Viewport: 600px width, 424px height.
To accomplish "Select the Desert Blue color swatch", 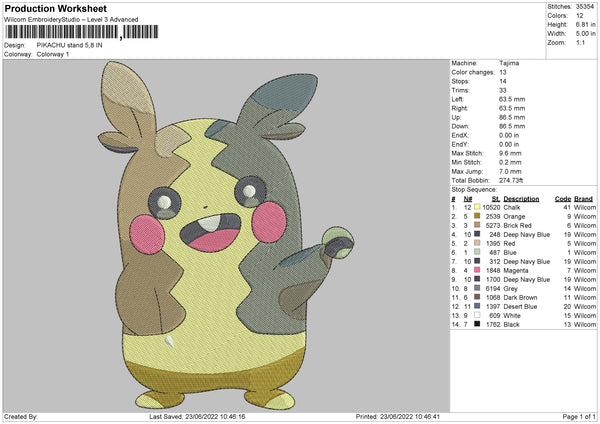I will 477,306.
